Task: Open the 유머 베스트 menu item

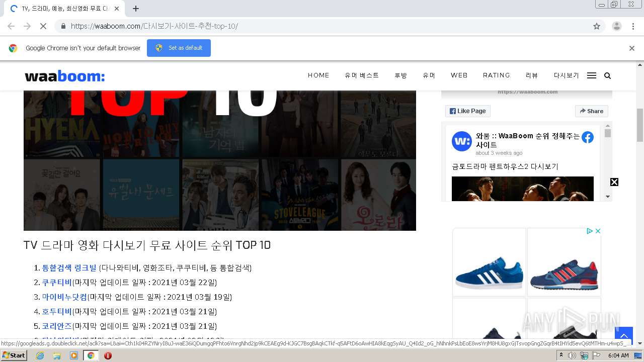Action: [x=362, y=75]
